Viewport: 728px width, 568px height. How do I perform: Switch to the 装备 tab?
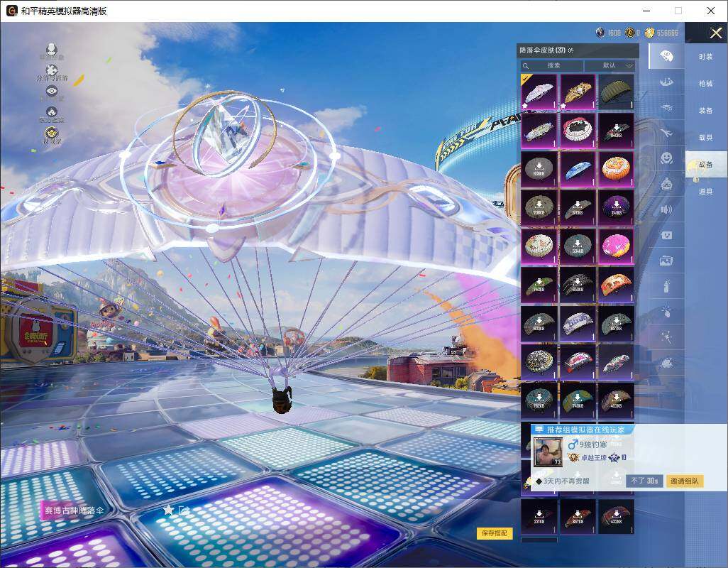point(706,111)
